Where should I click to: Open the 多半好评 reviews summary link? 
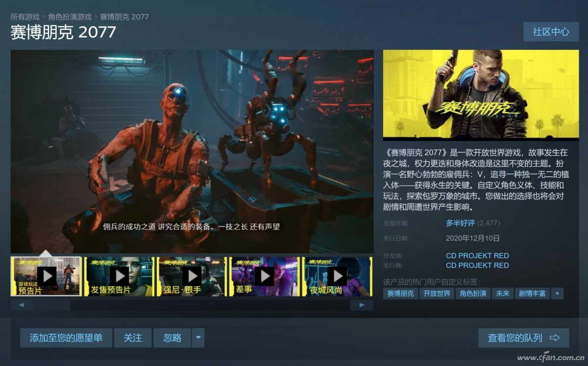460,223
